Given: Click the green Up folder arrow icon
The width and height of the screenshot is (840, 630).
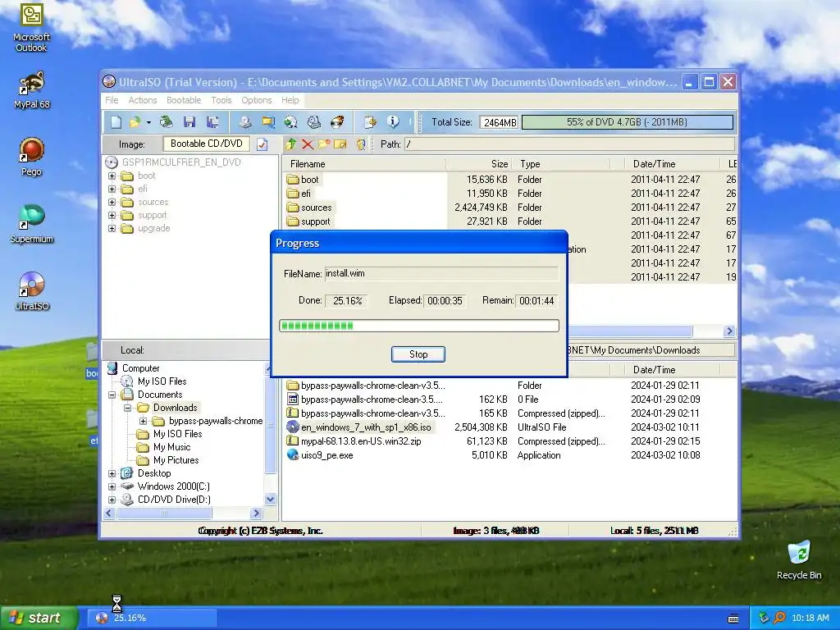Looking at the screenshot, I should [x=291, y=144].
